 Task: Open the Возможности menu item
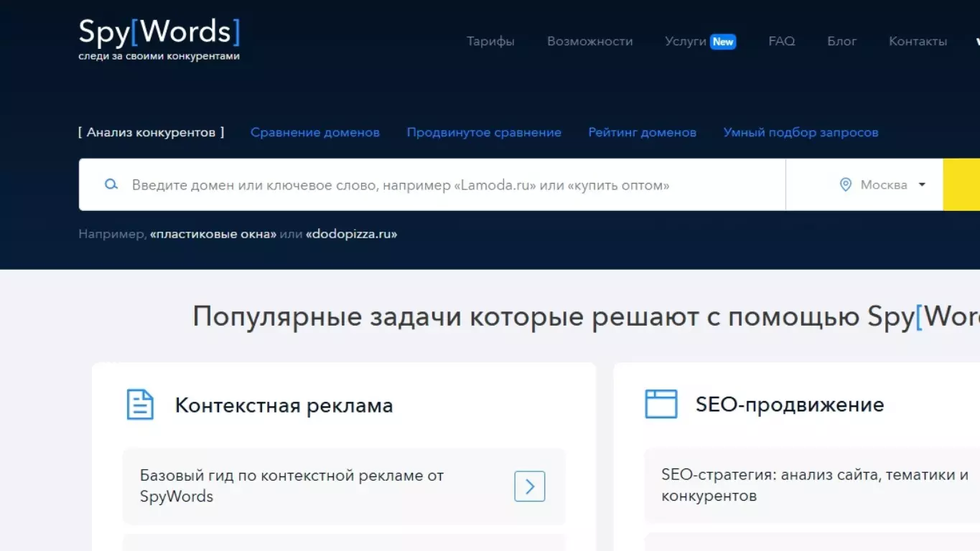[590, 42]
